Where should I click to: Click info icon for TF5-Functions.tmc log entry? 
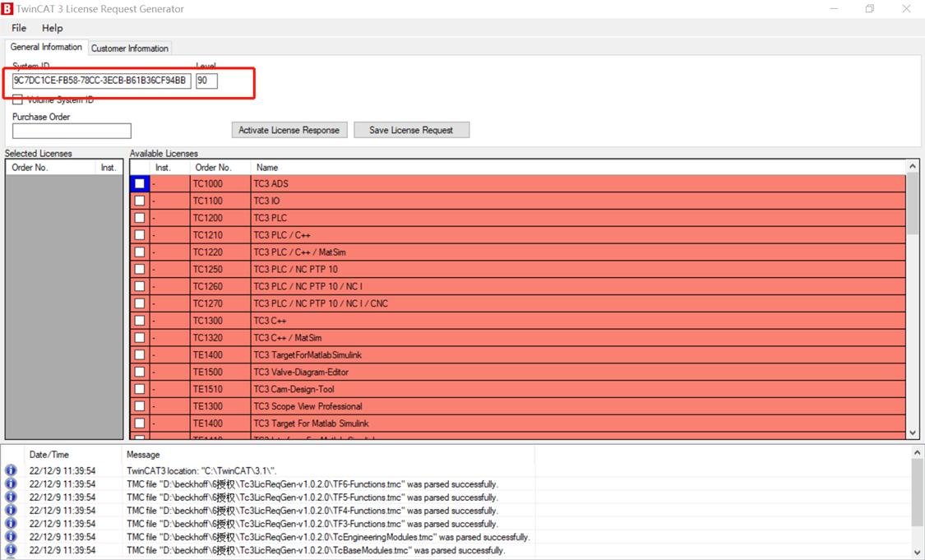tap(11, 497)
